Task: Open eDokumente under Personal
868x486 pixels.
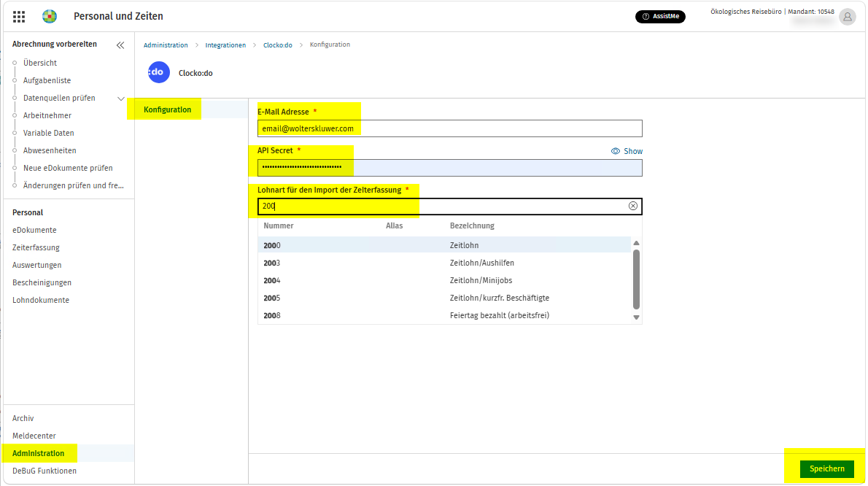Action: coord(34,231)
